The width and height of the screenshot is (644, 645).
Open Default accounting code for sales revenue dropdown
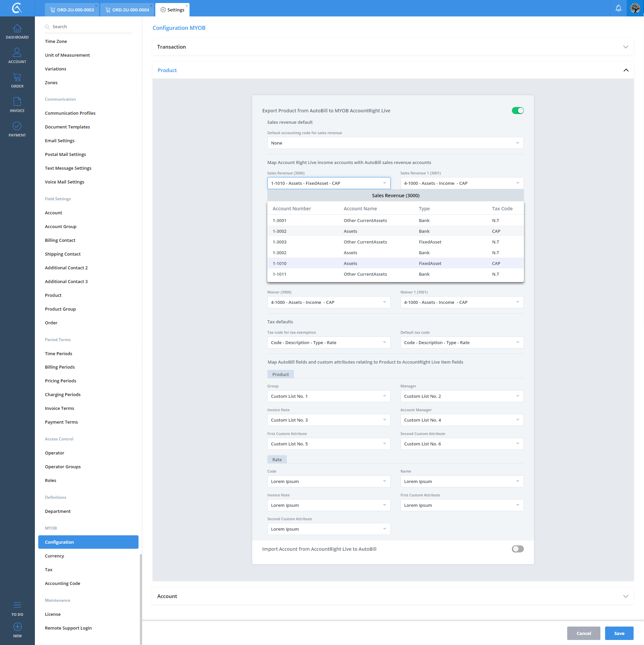395,143
